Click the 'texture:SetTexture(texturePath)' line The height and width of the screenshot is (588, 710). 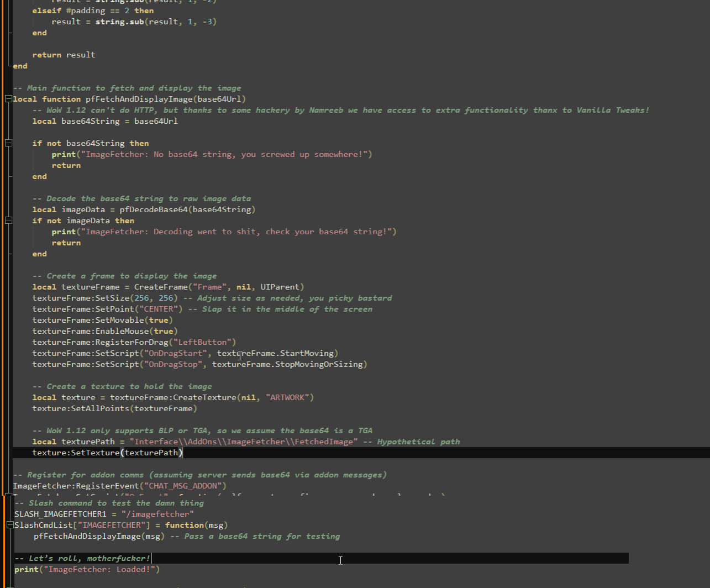[107, 453]
